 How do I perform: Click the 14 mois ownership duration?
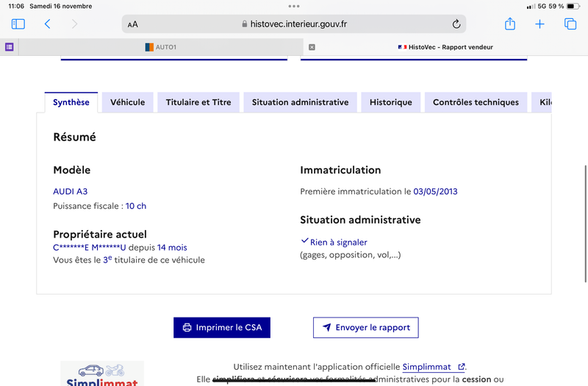pyautogui.click(x=172, y=248)
